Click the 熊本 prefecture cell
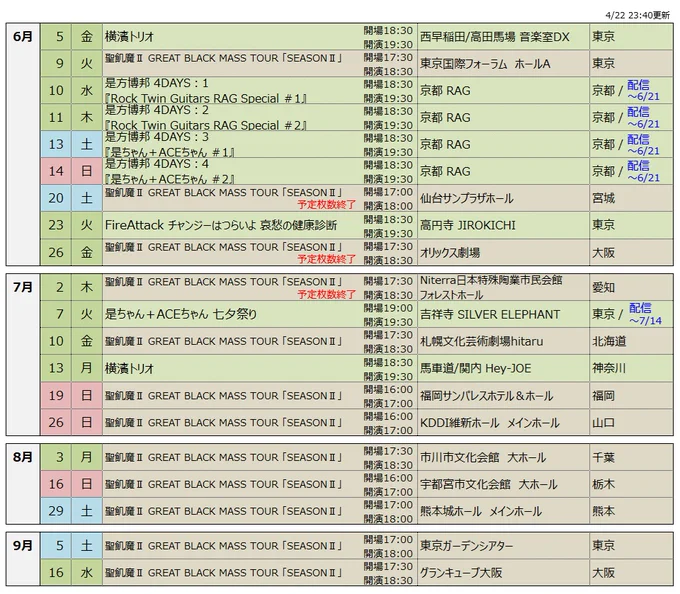680x594 pixels. coord(631,511)
